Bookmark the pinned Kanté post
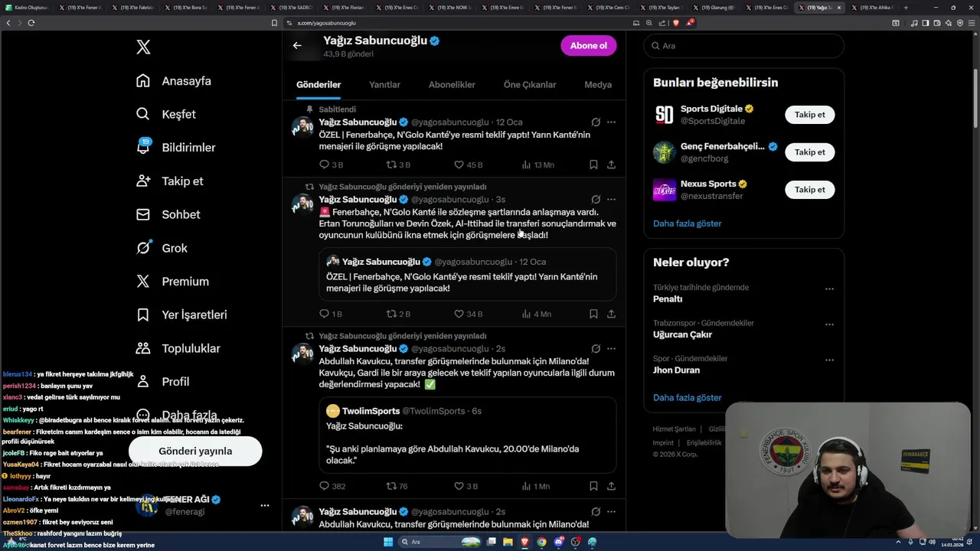980x551 pixels. [593, 165]
